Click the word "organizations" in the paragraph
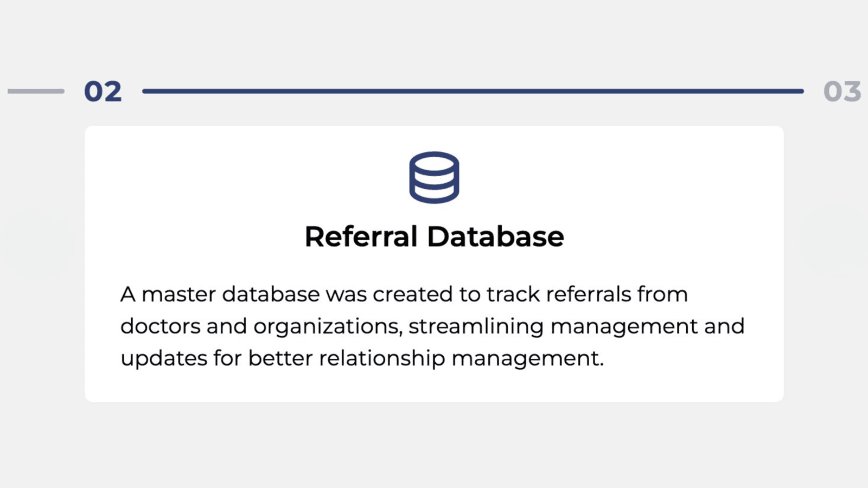The image size is (868, 488). [328, 327]
